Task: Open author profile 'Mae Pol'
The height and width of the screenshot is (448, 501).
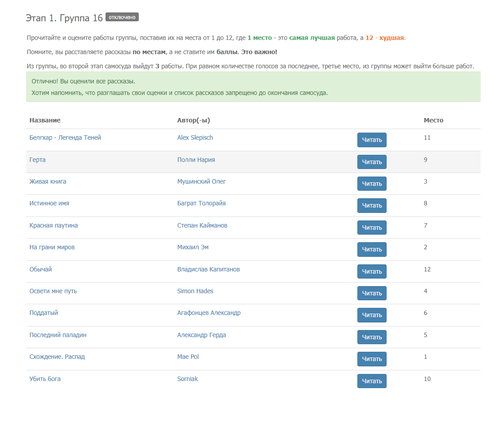Action: 188,357
